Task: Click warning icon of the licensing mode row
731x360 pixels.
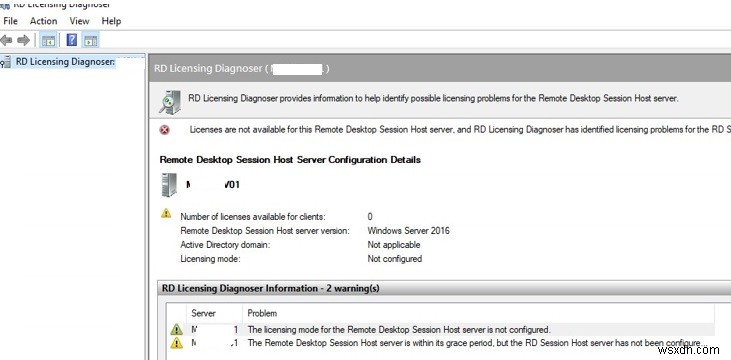Action: pyautogui.click(x=176, y=330)
